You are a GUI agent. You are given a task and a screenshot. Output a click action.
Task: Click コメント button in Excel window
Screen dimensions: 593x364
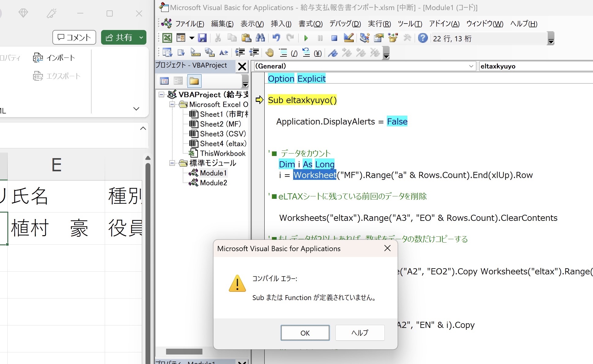(74, 37)
